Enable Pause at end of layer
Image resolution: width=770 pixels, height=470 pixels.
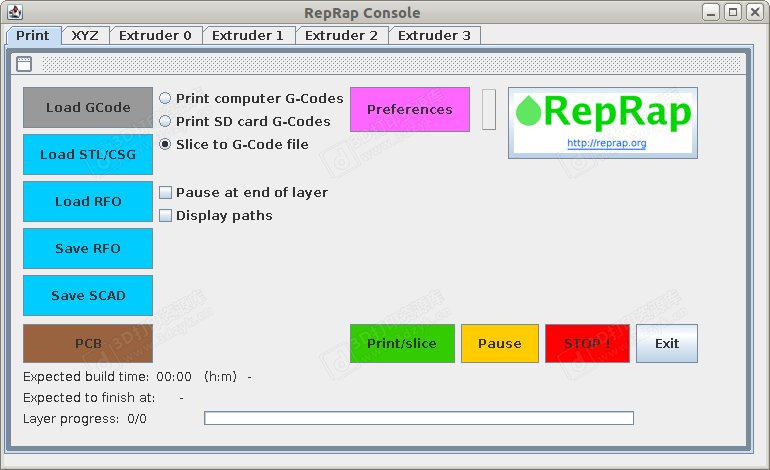pyautogui.click(x=166, y=193)
